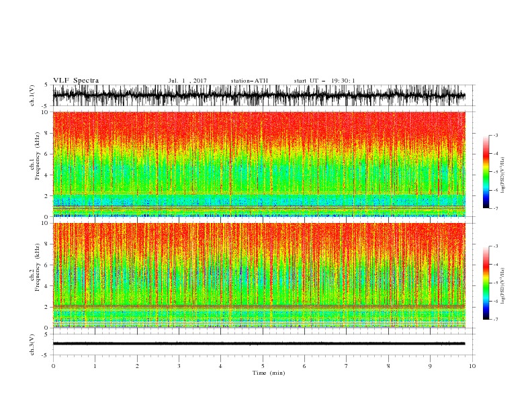This screenshot has width=532, height=411.
Task: Click the "station=ATH" label
Action: [249, 81]
